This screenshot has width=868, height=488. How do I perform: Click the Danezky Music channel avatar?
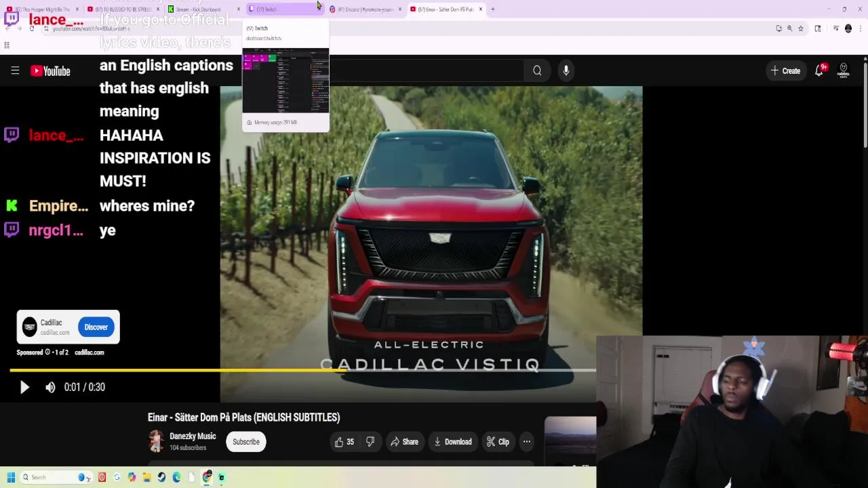156,441
